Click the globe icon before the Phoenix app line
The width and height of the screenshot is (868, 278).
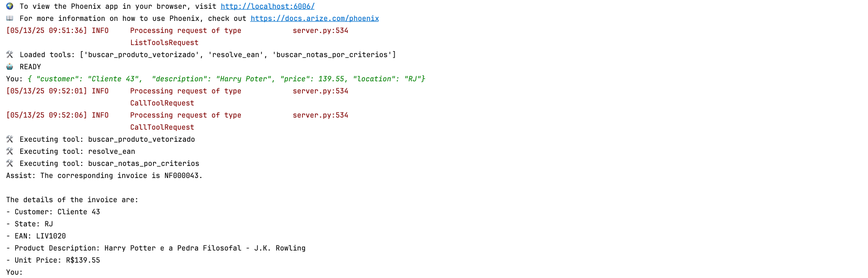click(x=9, y=7)
